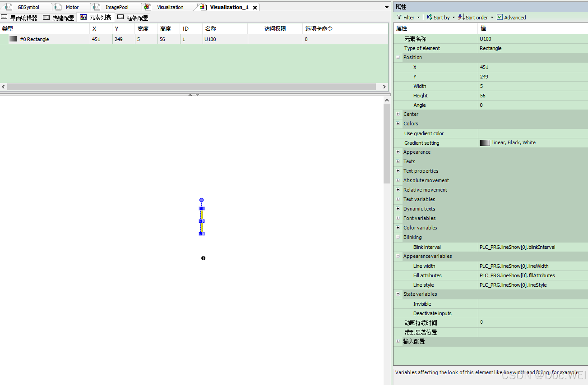Open the Sort by dropdown arrow
The width and height of the screenshot is (588, 385).
454,18
